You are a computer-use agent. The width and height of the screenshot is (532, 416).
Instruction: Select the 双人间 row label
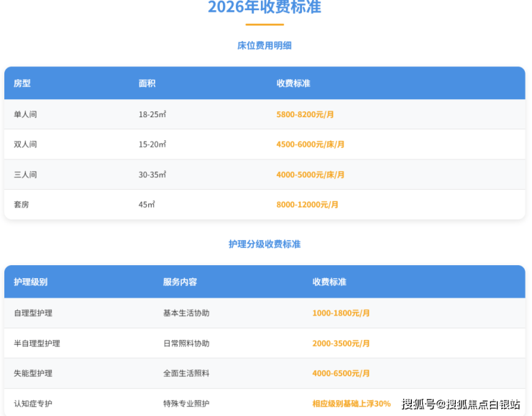coord(25,144)
